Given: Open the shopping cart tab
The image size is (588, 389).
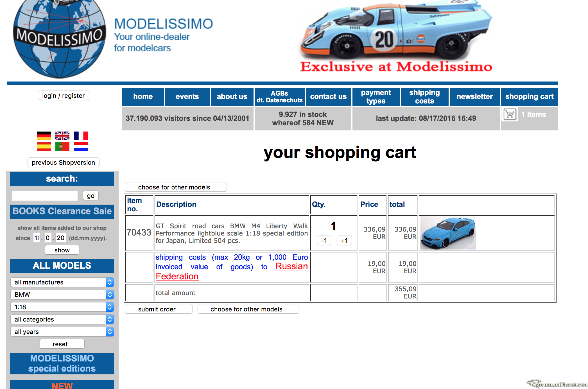Looking at the screenshot, I should click(529, 97).
